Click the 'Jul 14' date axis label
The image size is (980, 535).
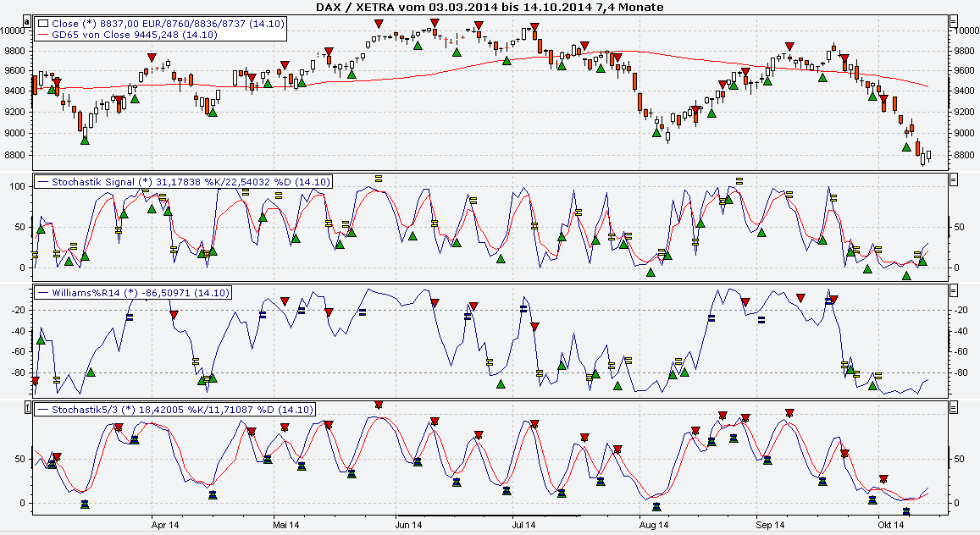(x=523, y=525)
